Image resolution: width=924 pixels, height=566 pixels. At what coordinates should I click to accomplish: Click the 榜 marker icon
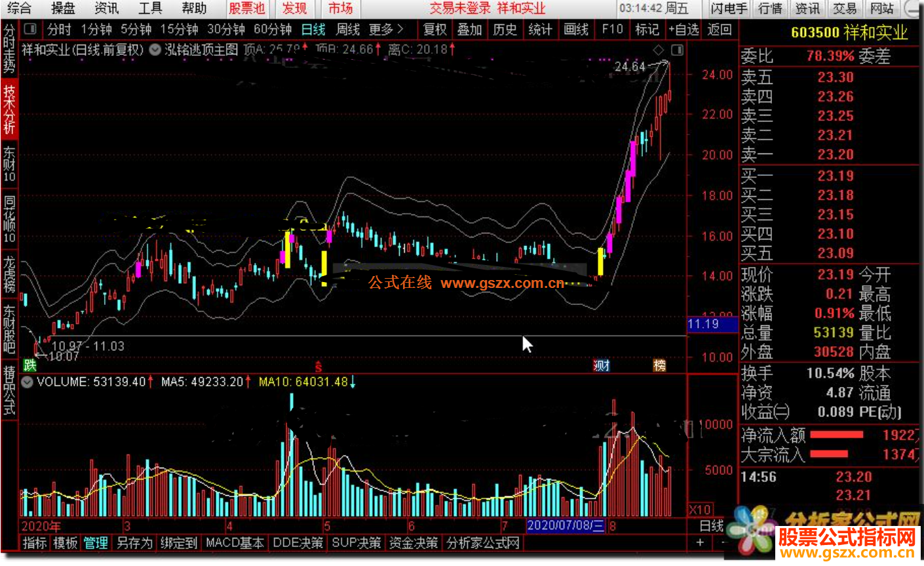click(x=660, y=365)
